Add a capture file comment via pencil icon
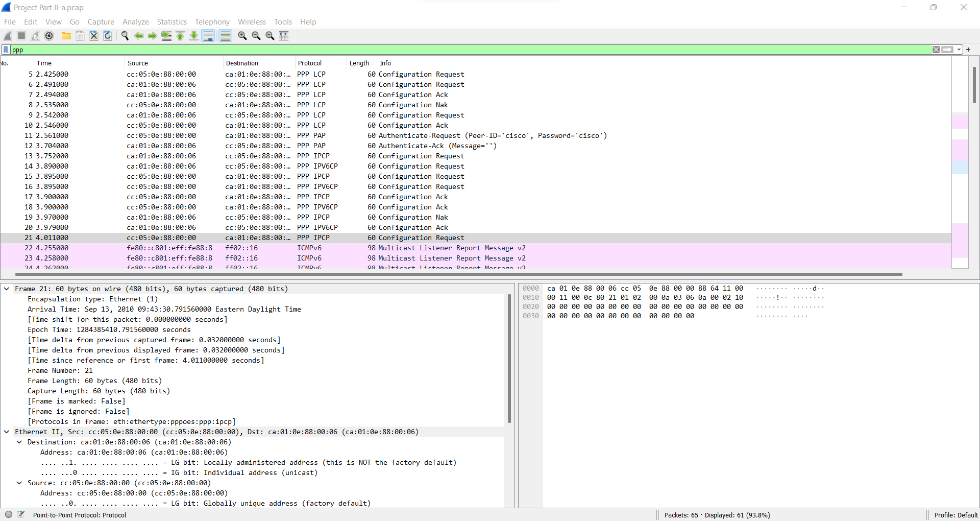The image size is (980, 521). click(21, 514)
